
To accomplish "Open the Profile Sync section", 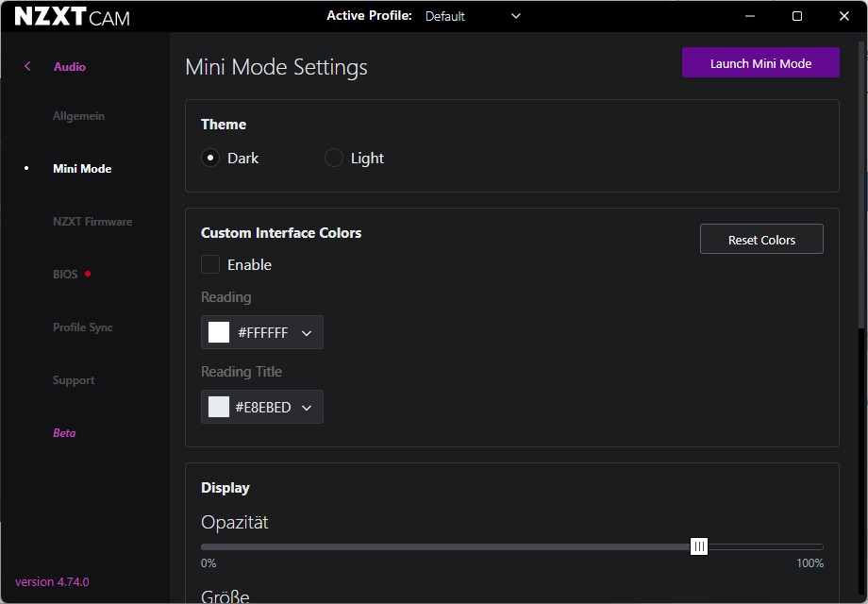I will 83,327.
